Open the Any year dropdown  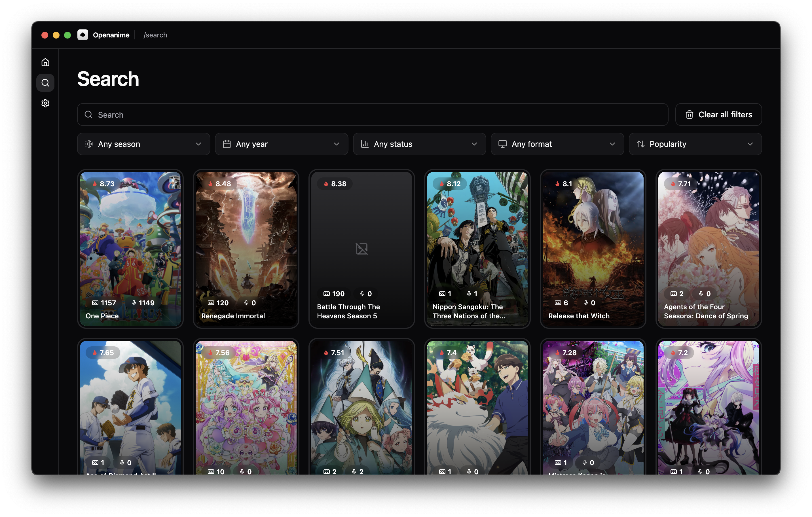click(x=282, y=144)
